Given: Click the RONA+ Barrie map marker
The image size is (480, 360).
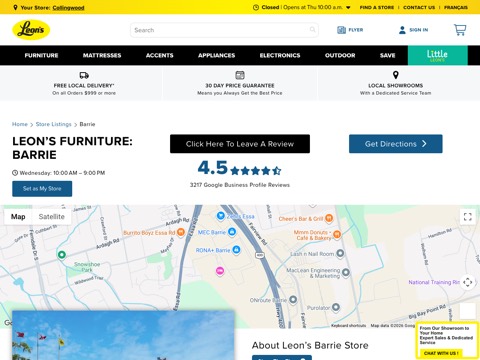Looking at the screenshot, I should pos(236,250).
